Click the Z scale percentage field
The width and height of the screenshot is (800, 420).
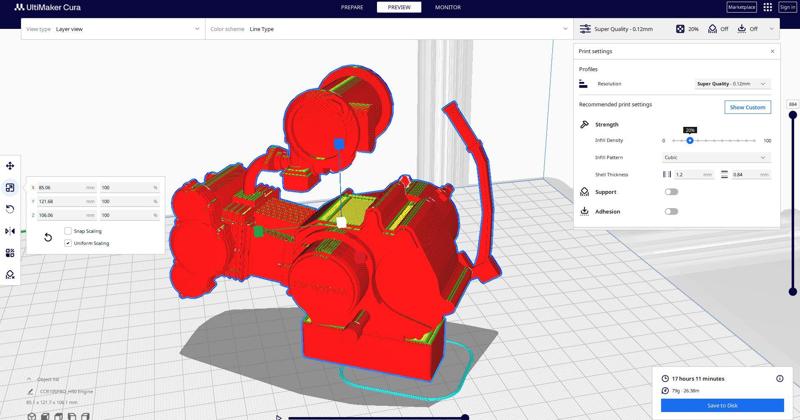[x=130, y=215]
